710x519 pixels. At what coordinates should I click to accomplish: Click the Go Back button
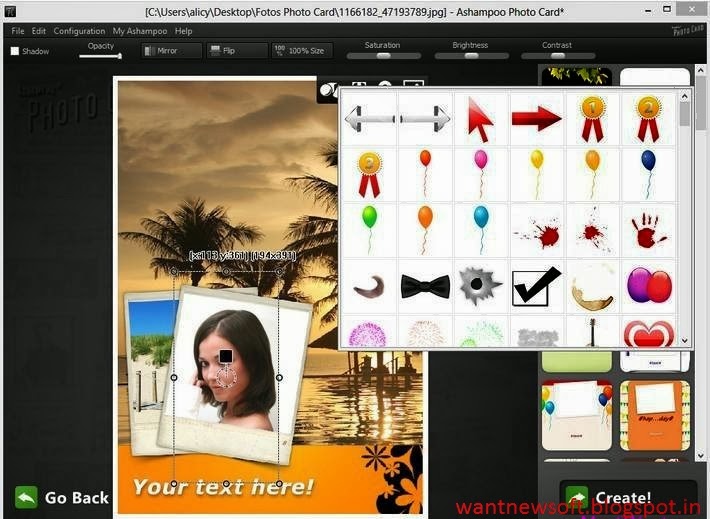(x=62, y=498)
